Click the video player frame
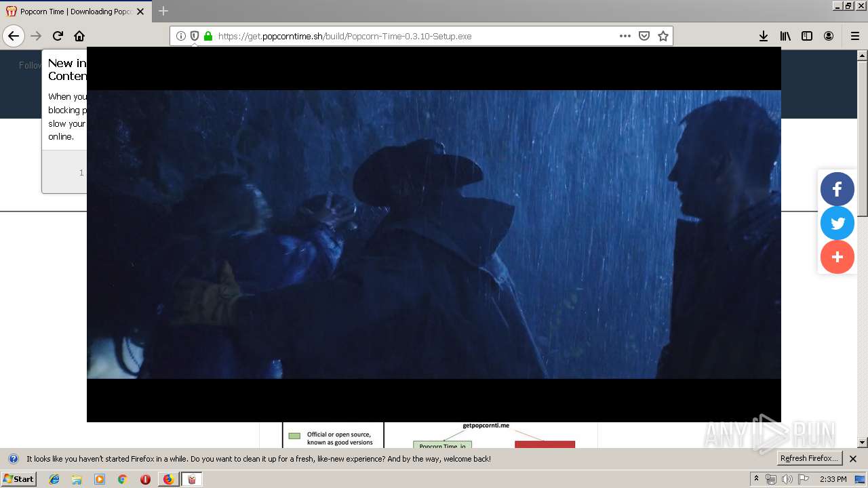The height and width of the screenshot is (488, 868). click(x=434, y=235)
